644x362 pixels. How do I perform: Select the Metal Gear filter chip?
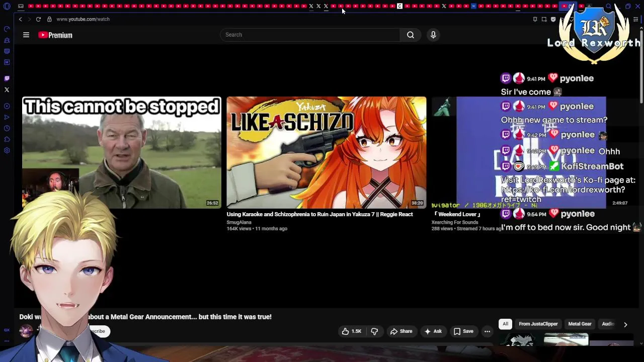(580, 324)
